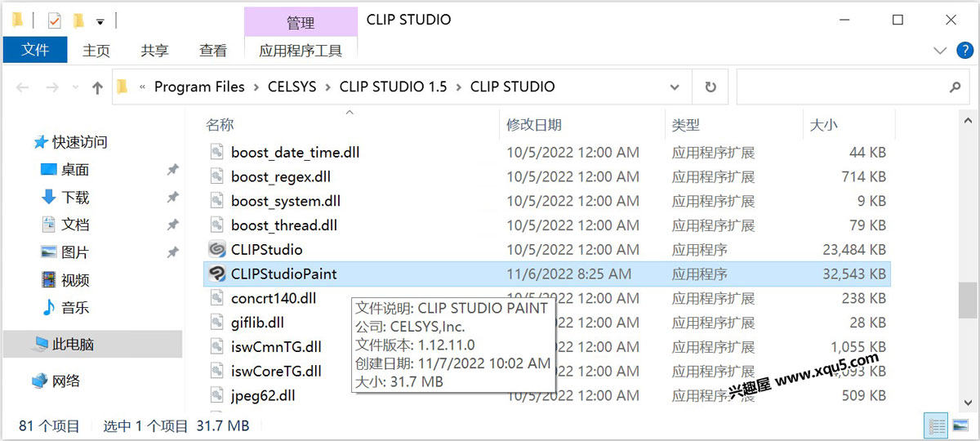Click the search magnifier icon
980x441 pixels.
[x=955, y=87]
